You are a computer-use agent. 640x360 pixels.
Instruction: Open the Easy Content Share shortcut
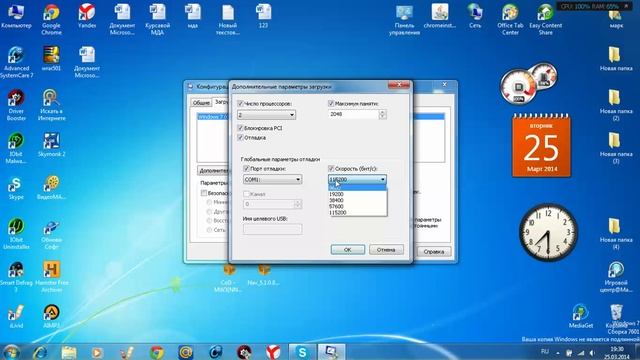point(545,20)
